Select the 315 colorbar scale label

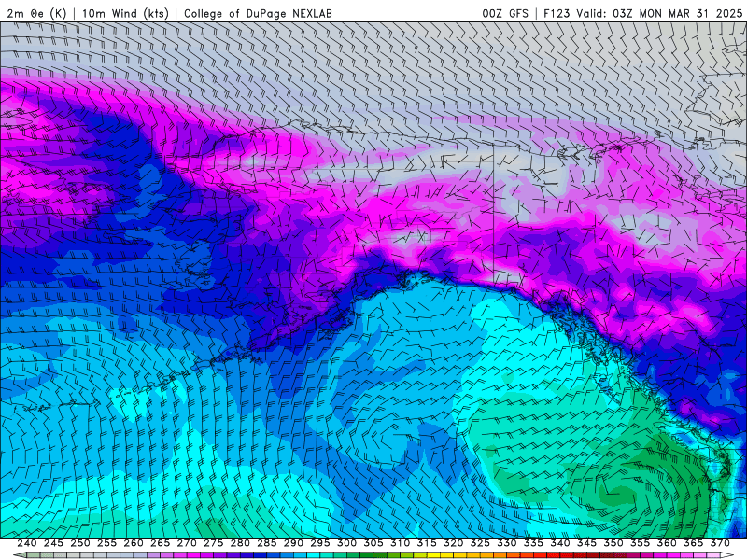pyautogui.click(x=427, y=543)
